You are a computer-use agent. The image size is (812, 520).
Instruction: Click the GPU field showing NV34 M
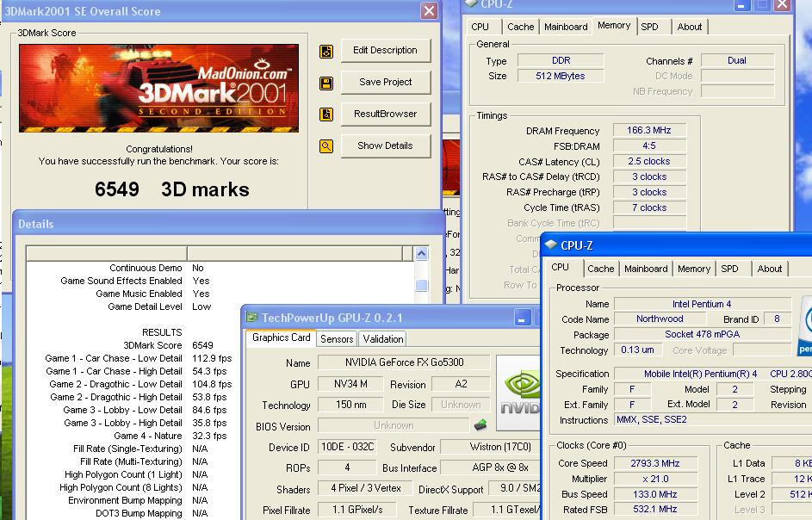tap(350, 384)
